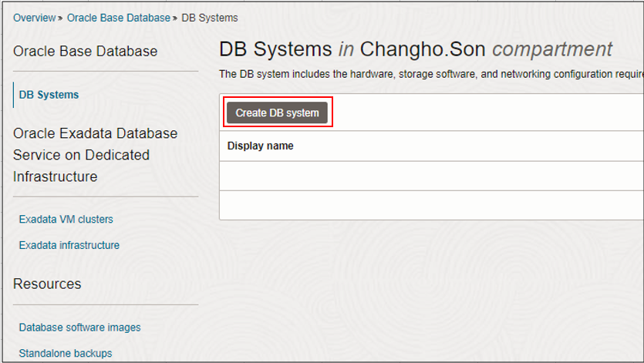Click the Resources sidebar heading

point(47,284)
